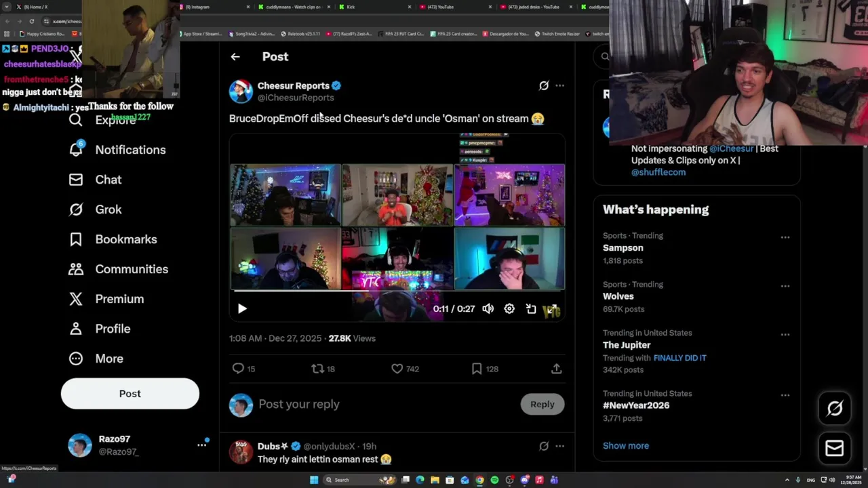Open Dubs profile avatar in replies
The height and width of the screenshot is (488, 868).
[241, 451]
